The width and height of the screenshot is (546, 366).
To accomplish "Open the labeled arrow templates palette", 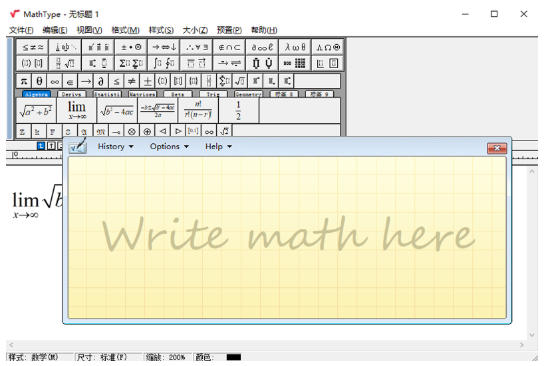I will click(x=229, y=63).
